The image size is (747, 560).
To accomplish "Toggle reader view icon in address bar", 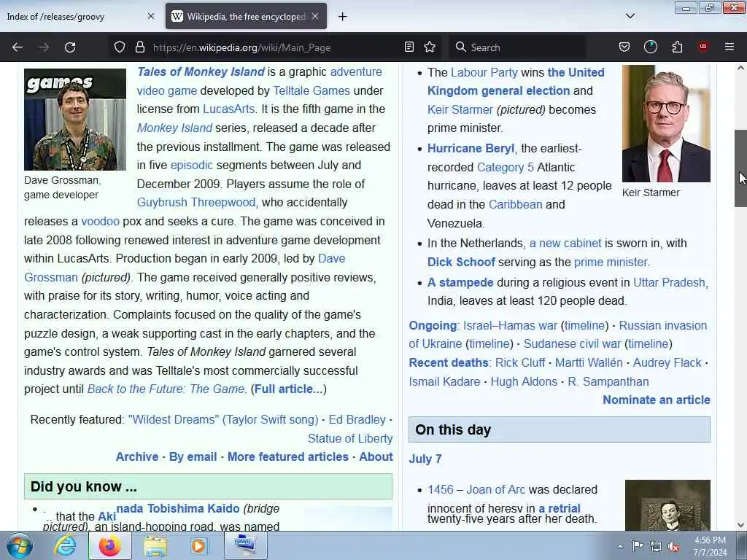I will point(409,47).
